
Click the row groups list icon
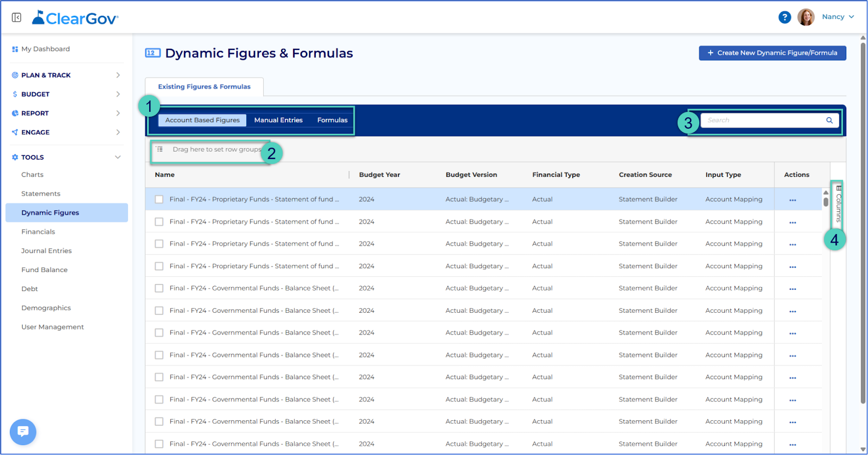coord(159,149)
